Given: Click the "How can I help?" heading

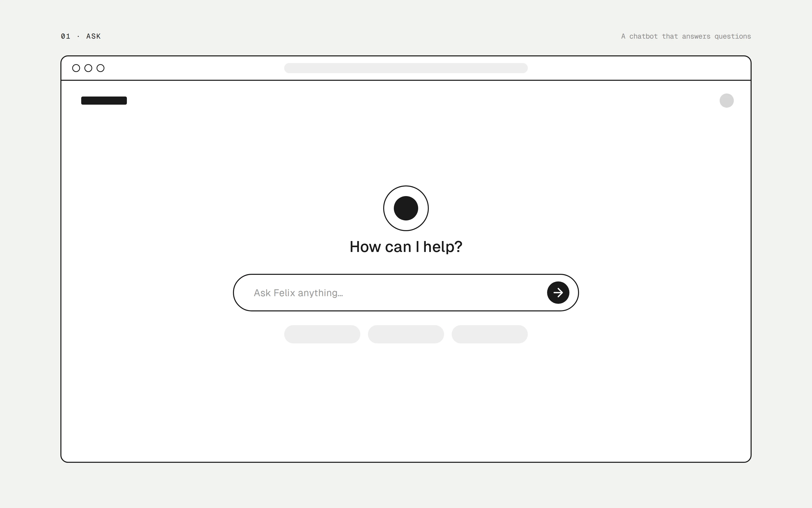Looking at the screenshot, I should [x=406, y=247].
